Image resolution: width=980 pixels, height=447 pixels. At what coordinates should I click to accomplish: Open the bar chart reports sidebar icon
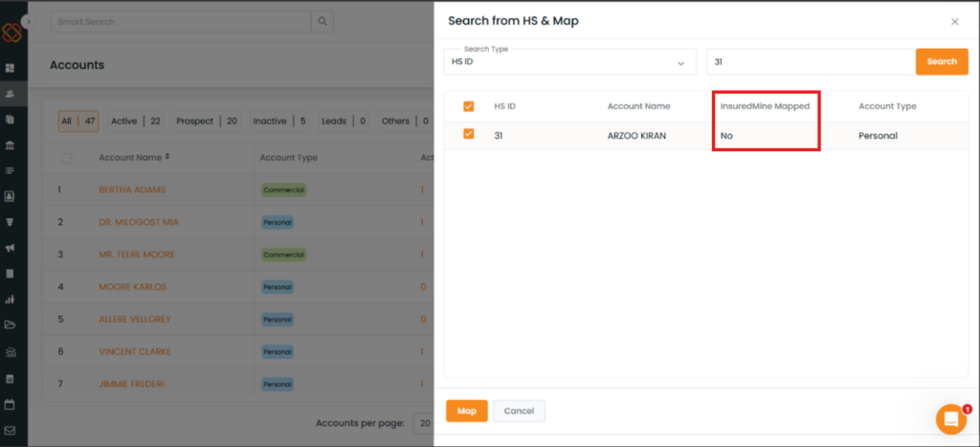pyautogui.click(x=10, y=300)
